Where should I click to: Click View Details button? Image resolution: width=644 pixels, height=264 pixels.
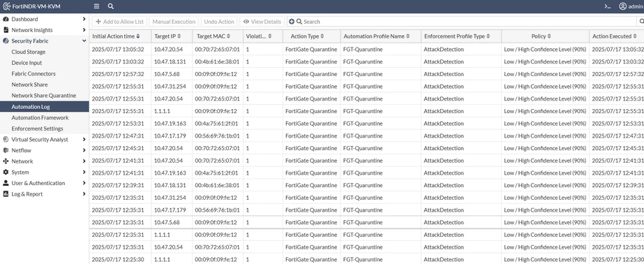tap(262, 22)
